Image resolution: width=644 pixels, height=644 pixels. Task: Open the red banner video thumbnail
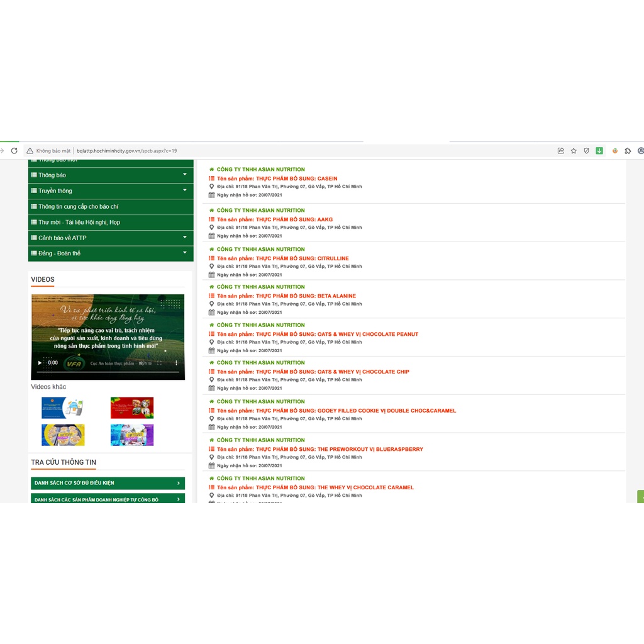tap(132, 408)
